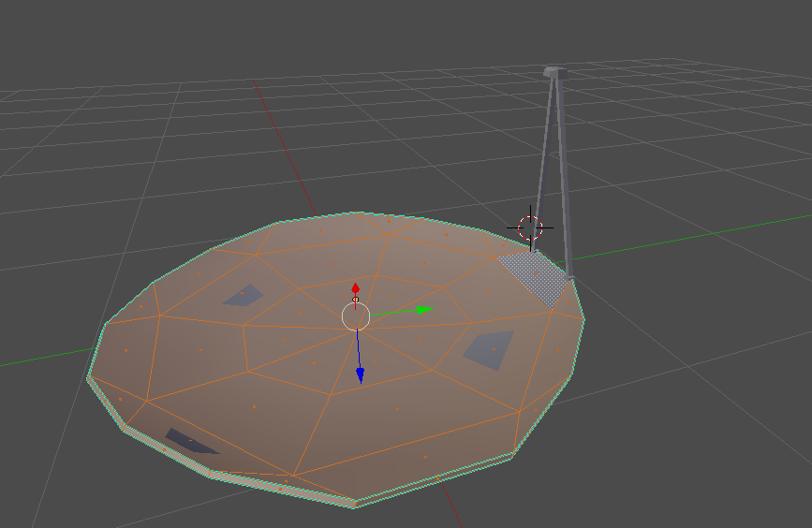
Task: Click the red-white 3D cursor crosshair
Action: (x=530, y=227)
